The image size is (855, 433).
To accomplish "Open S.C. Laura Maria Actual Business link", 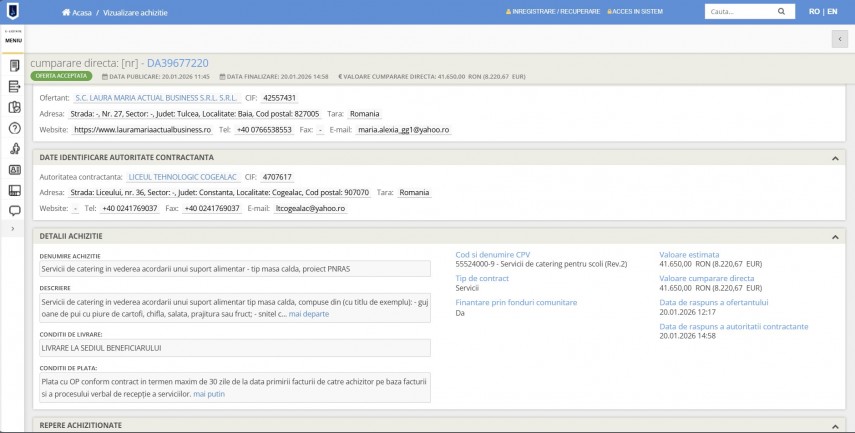I will coord(156,98).
